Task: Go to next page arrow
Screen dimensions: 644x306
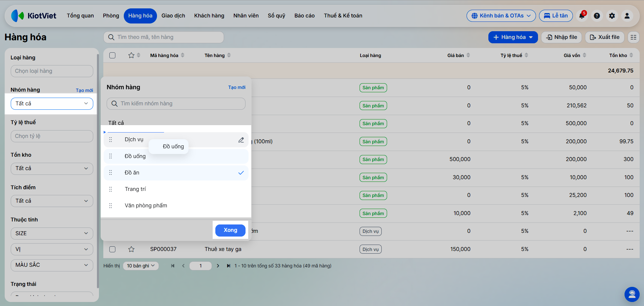Action: pyautogui.click(x=218, y=266)
